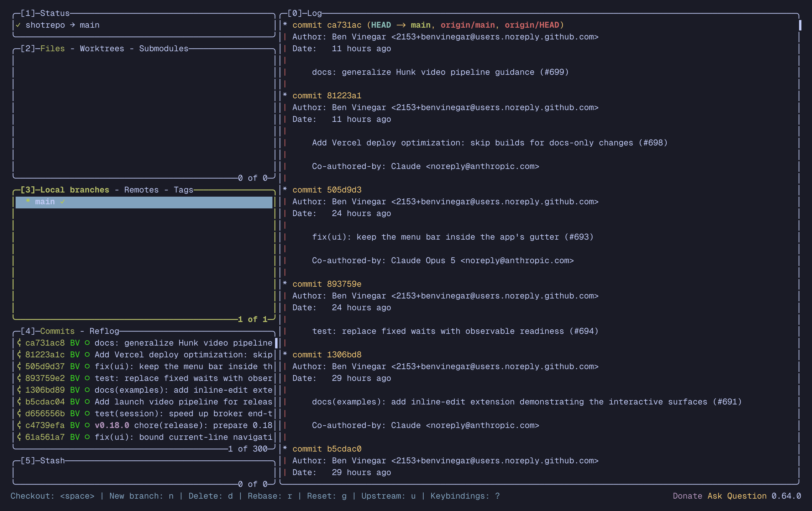Image resolution: width=812 pixels, height=511 pixels.
Task: Click the commit glyph before 81223a1c
Action: pyautogui.click(x=19, y=355)
